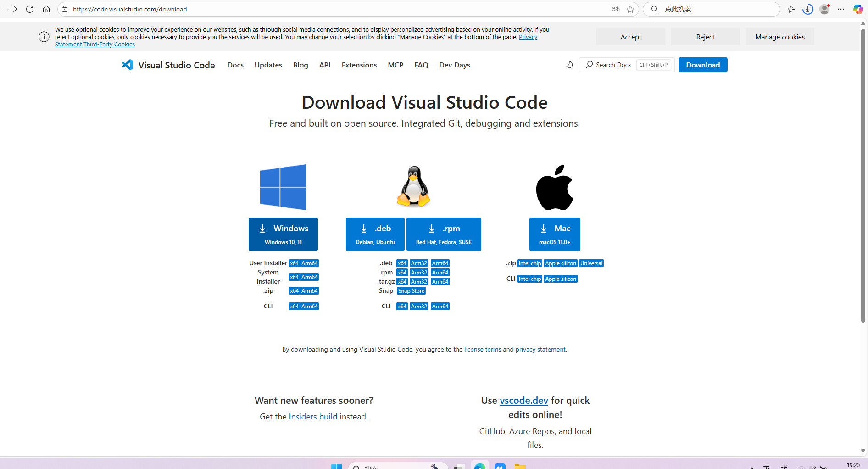Viewport: 868px width, 469px height.
Task: Click the scrollbar down arrow
Action: tap(863, 451)
